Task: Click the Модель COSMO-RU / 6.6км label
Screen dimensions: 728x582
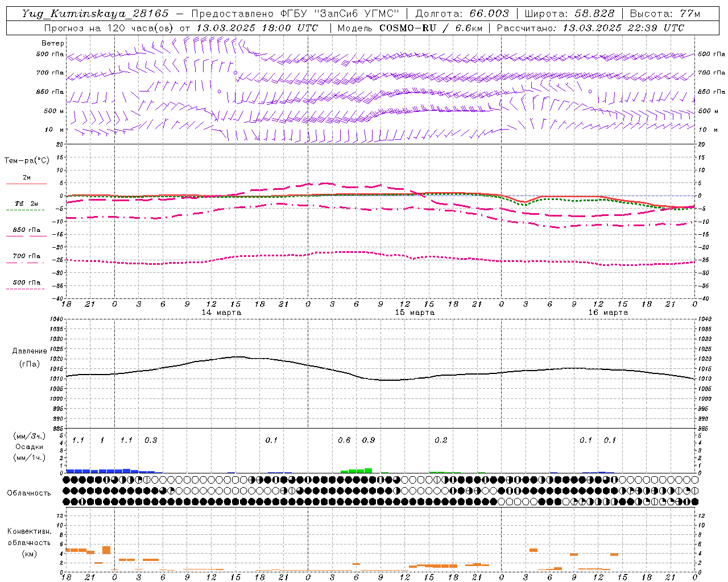Action: click(410, 28)
